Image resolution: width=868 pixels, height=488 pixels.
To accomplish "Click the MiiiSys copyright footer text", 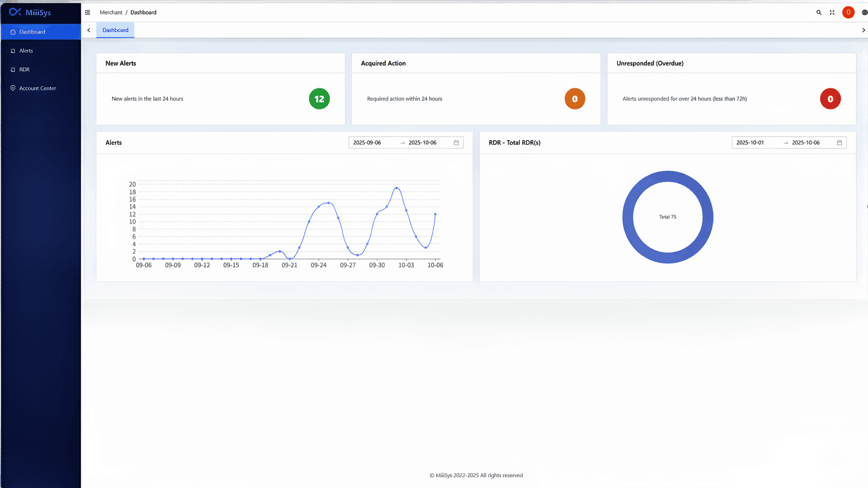I will pos(476,476).
